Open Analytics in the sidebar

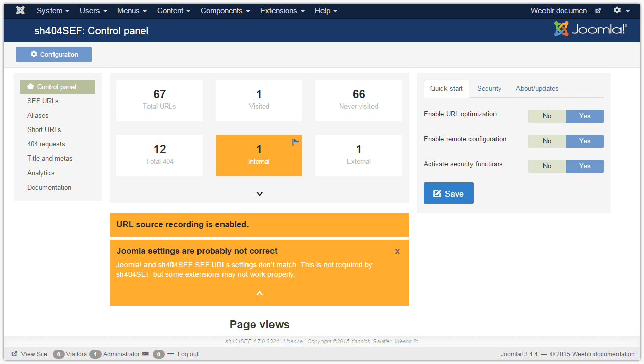pyautogui.click(x=41, y=173)
